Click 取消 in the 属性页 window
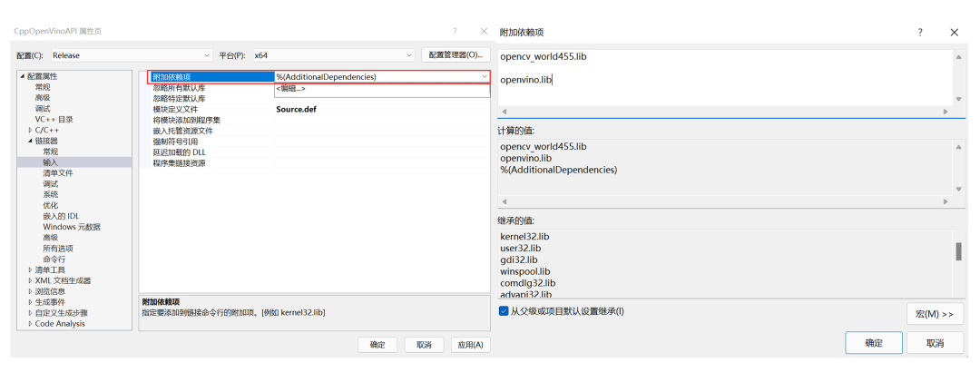This screenshot has height=382, width=980. [424, 345]
